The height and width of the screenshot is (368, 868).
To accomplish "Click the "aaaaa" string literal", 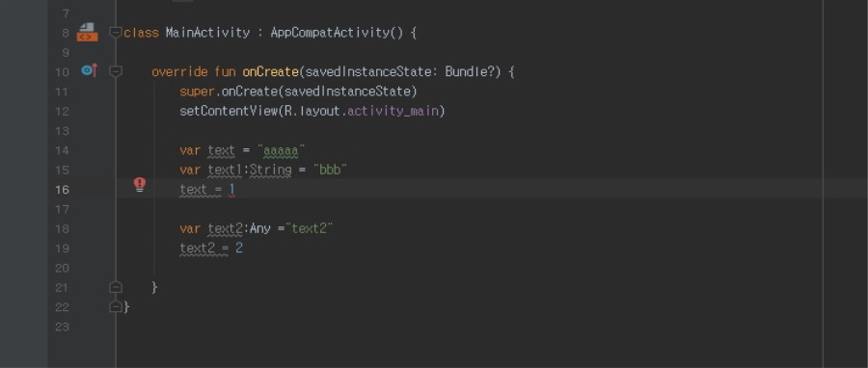I will [282, 150].
